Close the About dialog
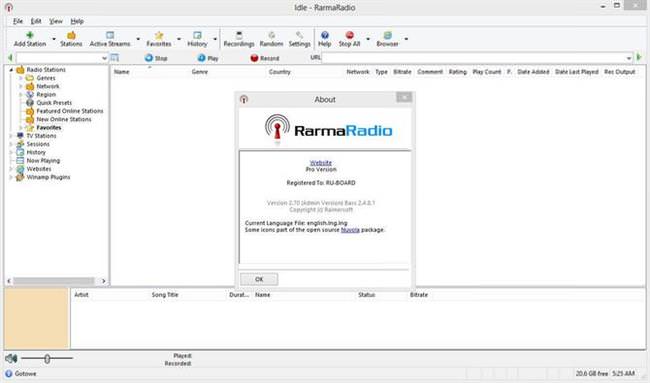The height and width of the screenshot is (383, 650). pos(404,97)
